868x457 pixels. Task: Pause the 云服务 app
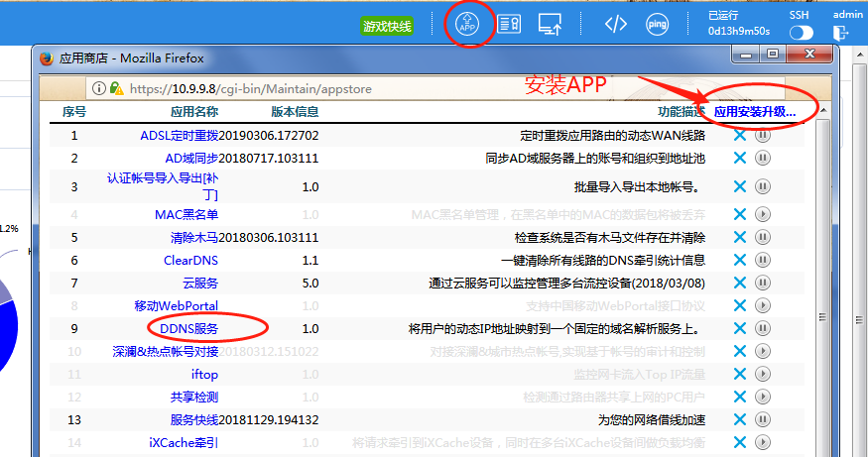point(763,284)
